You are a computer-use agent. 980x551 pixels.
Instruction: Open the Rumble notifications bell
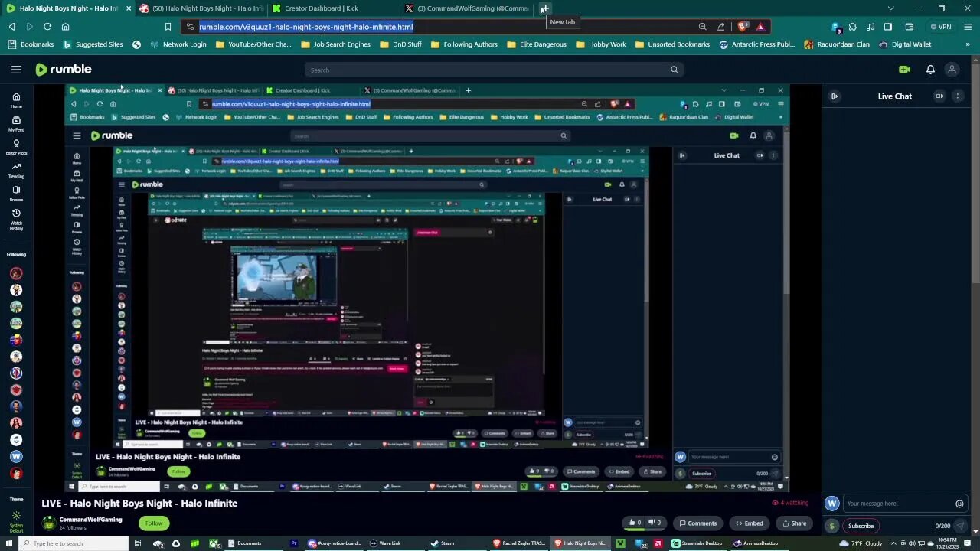click(930, 70)
